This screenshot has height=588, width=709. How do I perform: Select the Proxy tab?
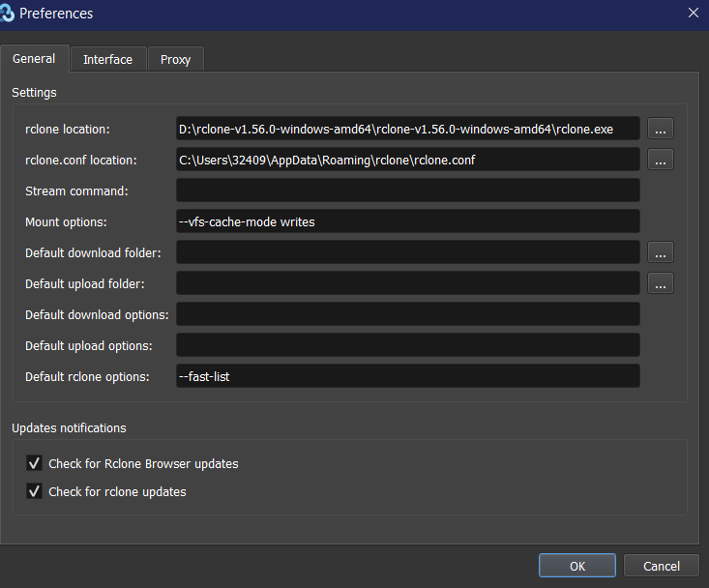(x=175, y=59)
